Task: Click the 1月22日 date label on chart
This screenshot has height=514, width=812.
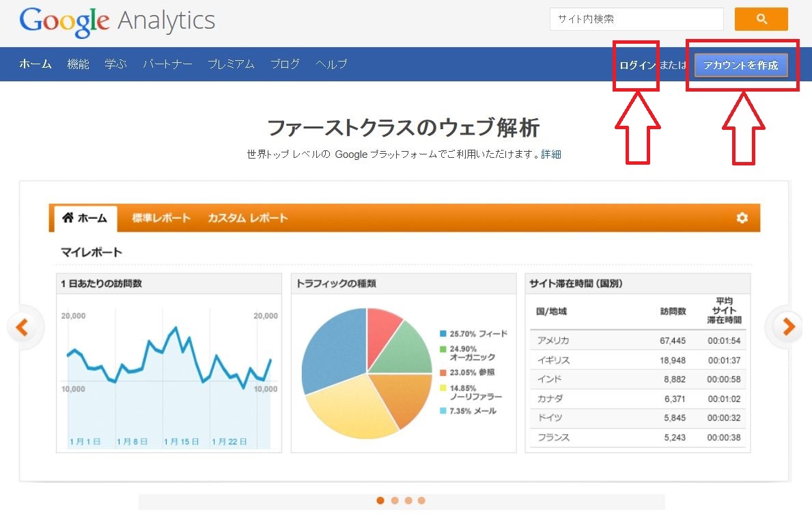Action: (x=229, y=442)
